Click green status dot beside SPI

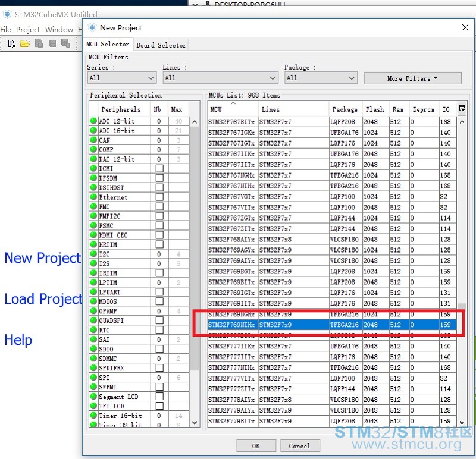click(x=93, y=377)
